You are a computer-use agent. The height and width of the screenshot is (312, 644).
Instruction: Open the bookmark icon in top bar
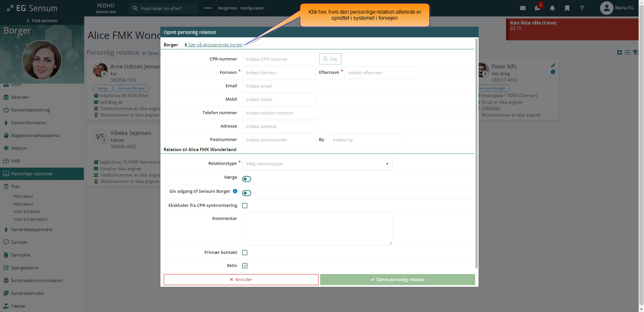567,8
